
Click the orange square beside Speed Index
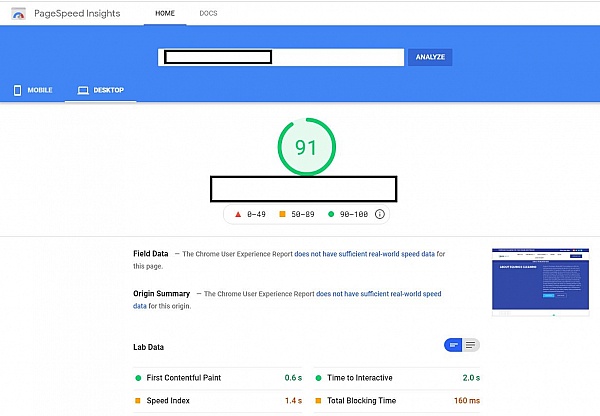138,401
